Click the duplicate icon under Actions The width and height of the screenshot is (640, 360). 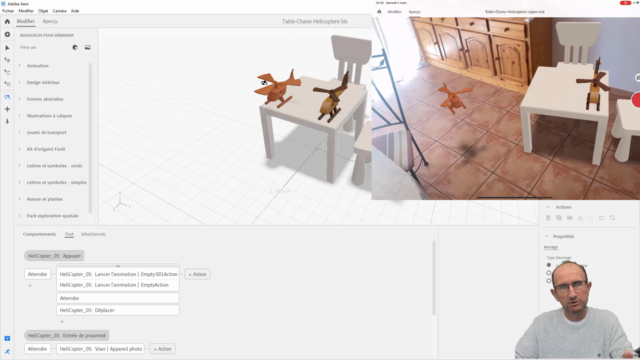click(559, 218)
